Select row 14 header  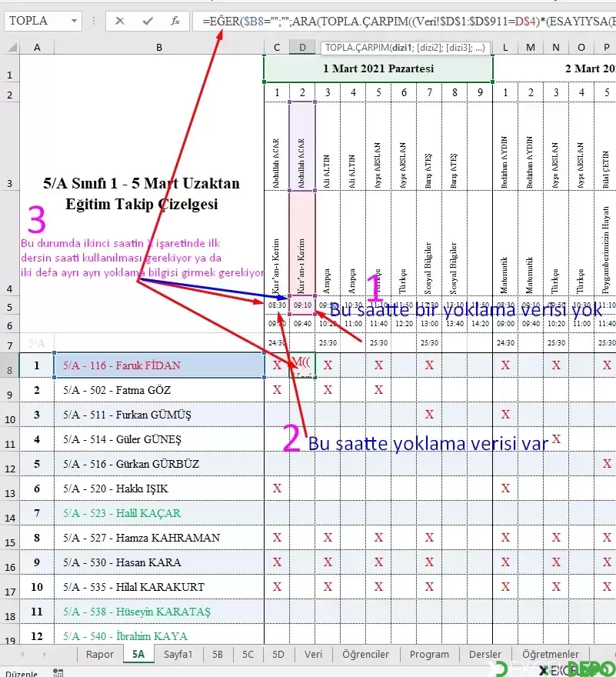click(9, 513)
